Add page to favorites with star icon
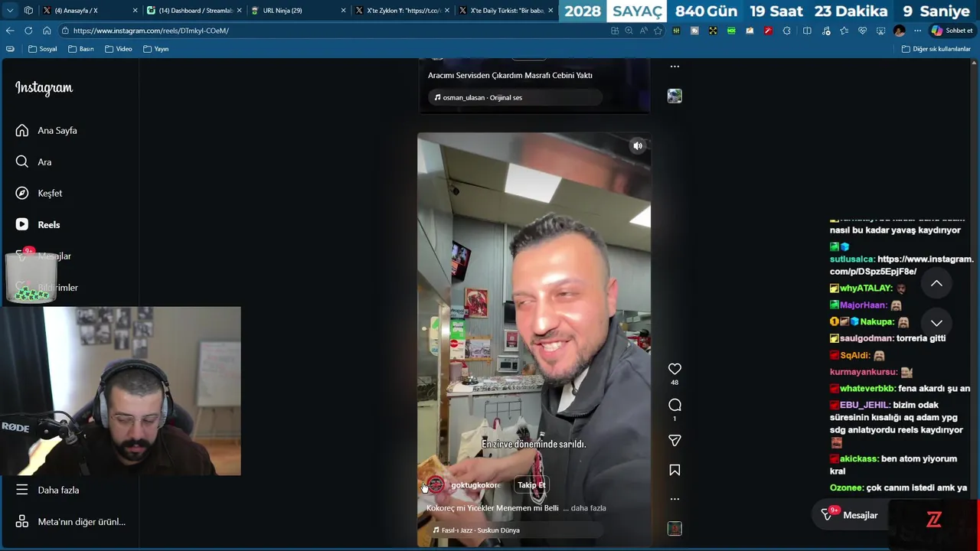This screenshot has width=980, height=551. click(x=658, y=31)
